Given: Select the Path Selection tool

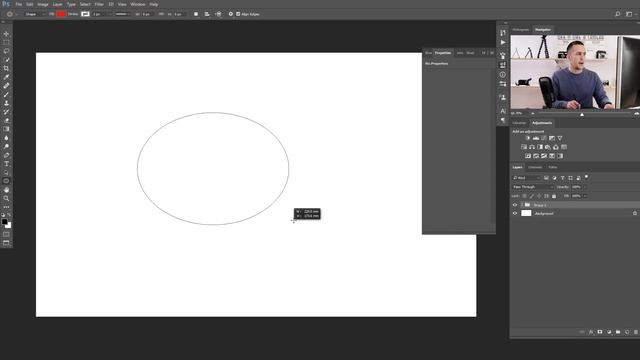Looking at the screenshot, I should tap(6, 172).
